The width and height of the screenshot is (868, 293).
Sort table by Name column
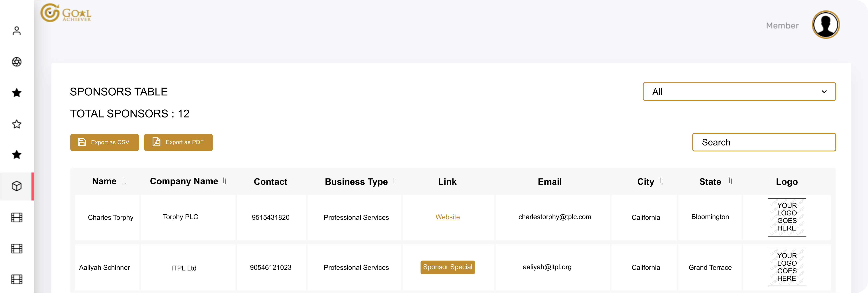click(x=124, y=181)
